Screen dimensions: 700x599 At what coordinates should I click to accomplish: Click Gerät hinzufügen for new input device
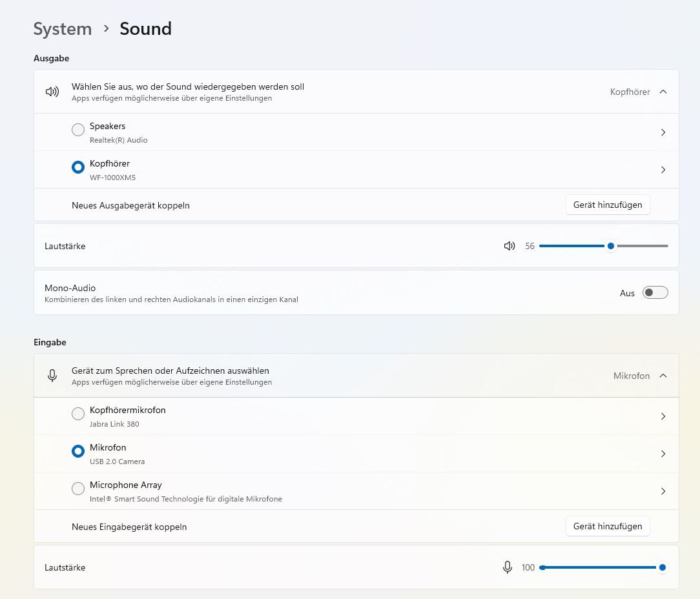coord(608,526)
